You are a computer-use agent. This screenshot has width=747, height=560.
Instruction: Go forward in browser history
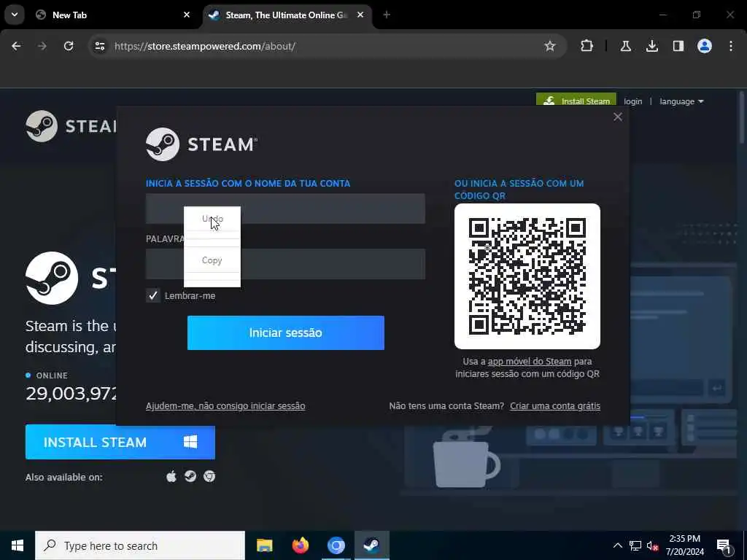pos(42,46)
